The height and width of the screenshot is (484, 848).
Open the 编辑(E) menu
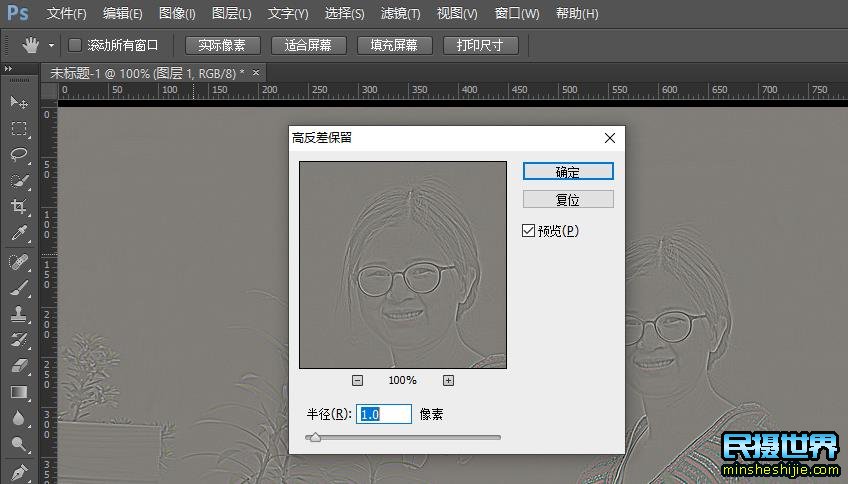pyautogui.click(x=123, y=14)
